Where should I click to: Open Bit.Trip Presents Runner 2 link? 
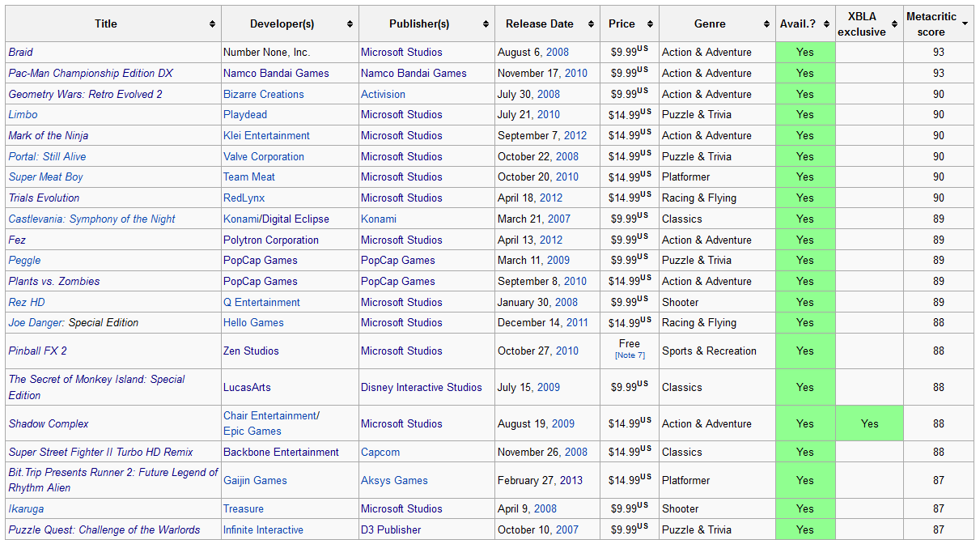coord(113,480)
